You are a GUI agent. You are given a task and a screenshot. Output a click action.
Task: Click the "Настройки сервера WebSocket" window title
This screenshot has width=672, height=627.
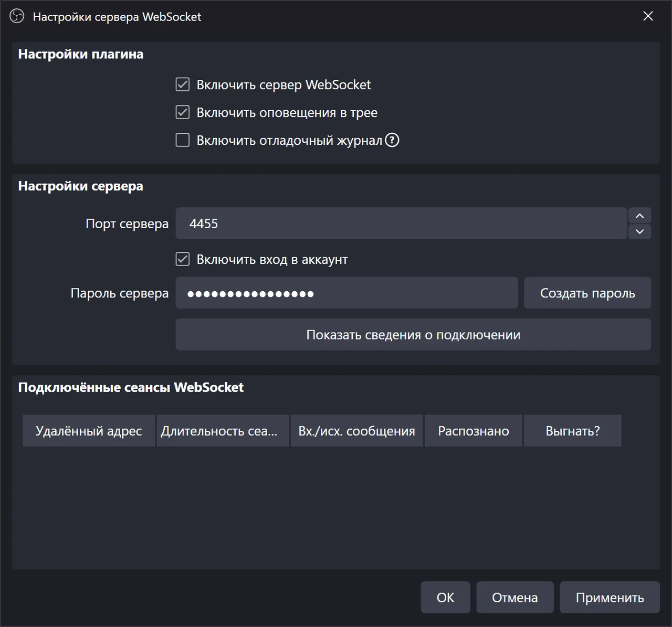(117, 17)
